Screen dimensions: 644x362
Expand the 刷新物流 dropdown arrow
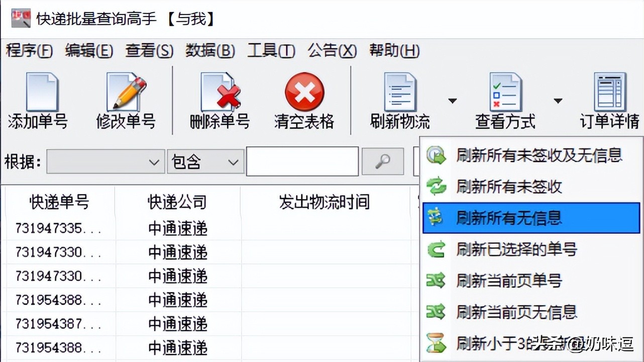coord(452,101)
